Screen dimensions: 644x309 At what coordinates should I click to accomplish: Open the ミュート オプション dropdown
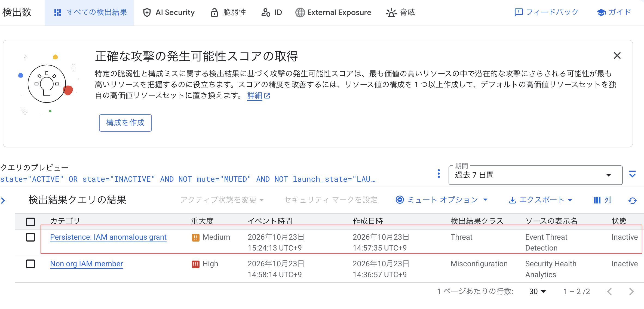click(x=441, y=200)
